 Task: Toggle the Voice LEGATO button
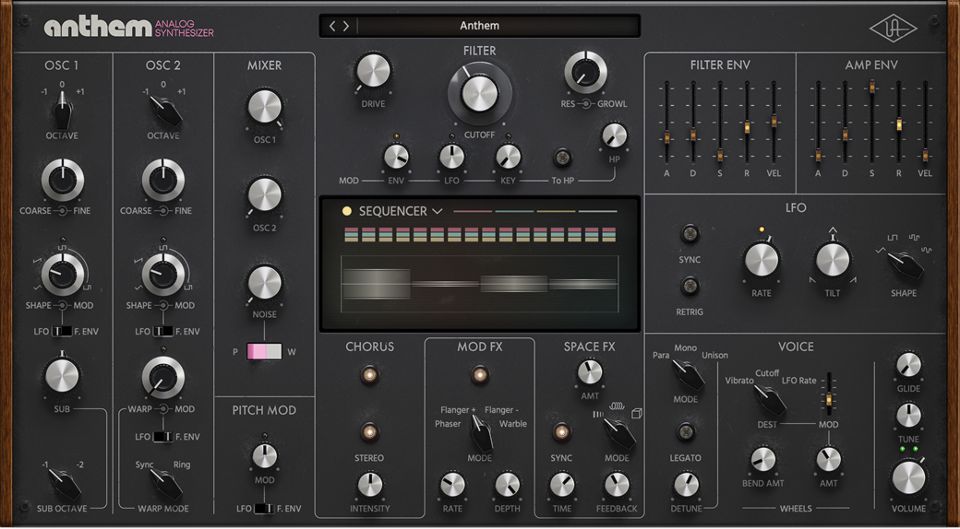tap(686, 432)
